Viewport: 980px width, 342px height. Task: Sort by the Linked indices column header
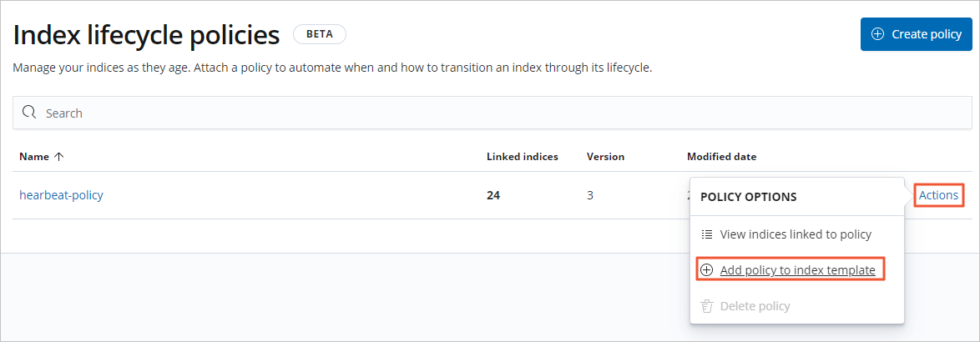point(523,156)
